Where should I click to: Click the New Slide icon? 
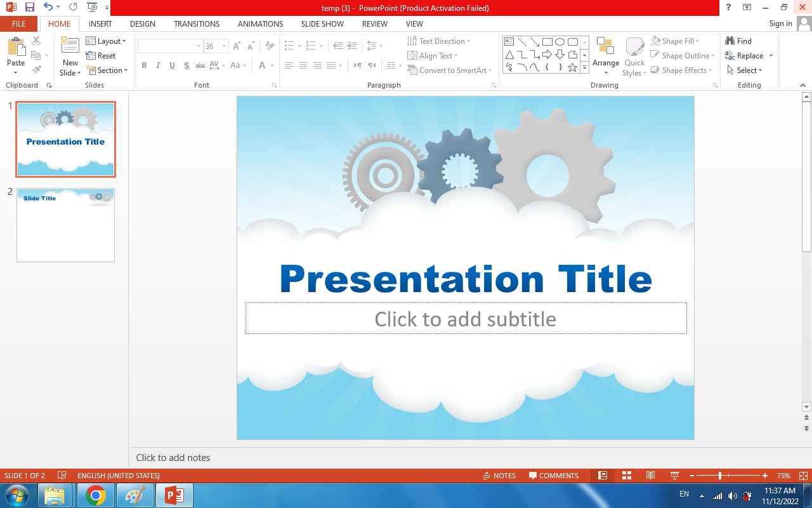70,46
